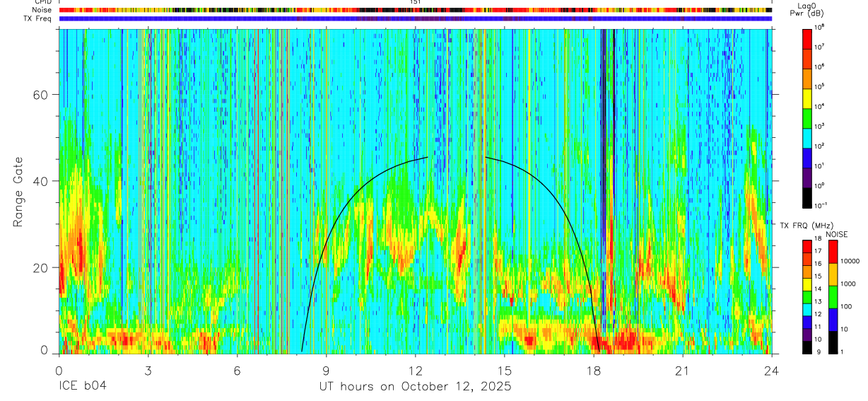Click the 'CPID' row label
Screen dimensions: 868x401
click(42, 2)
